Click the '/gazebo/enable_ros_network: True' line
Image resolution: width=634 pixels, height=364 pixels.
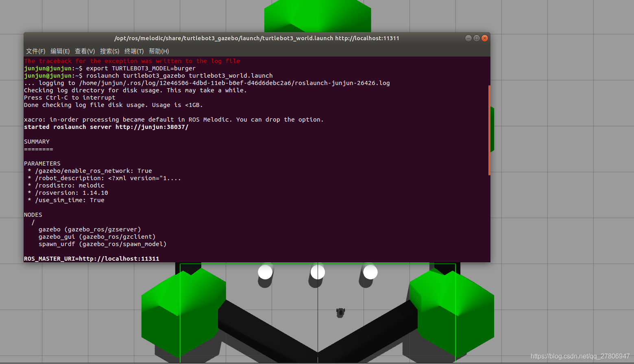90,171
